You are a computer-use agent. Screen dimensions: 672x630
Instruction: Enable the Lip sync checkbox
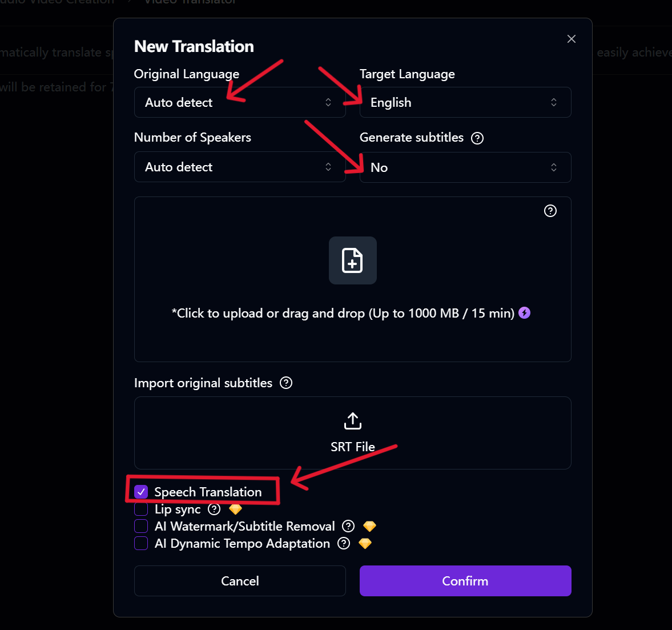click(141, 509)
